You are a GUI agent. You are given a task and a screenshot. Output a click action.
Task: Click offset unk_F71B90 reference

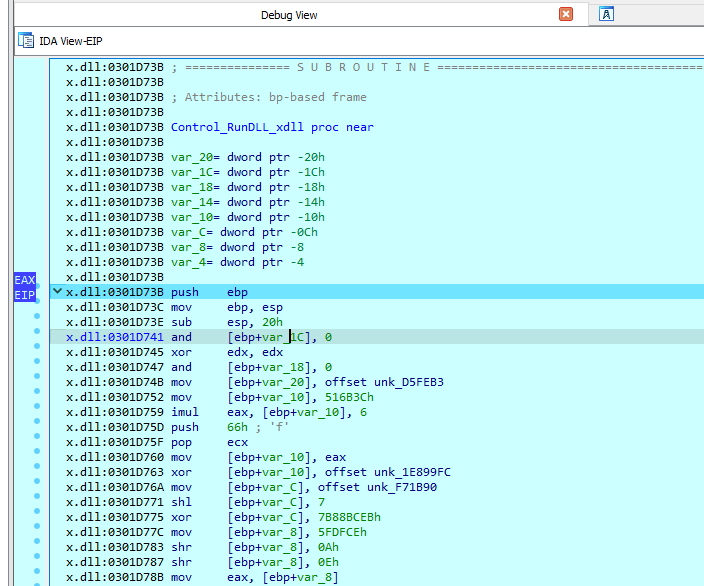click(x=377, y=487)
